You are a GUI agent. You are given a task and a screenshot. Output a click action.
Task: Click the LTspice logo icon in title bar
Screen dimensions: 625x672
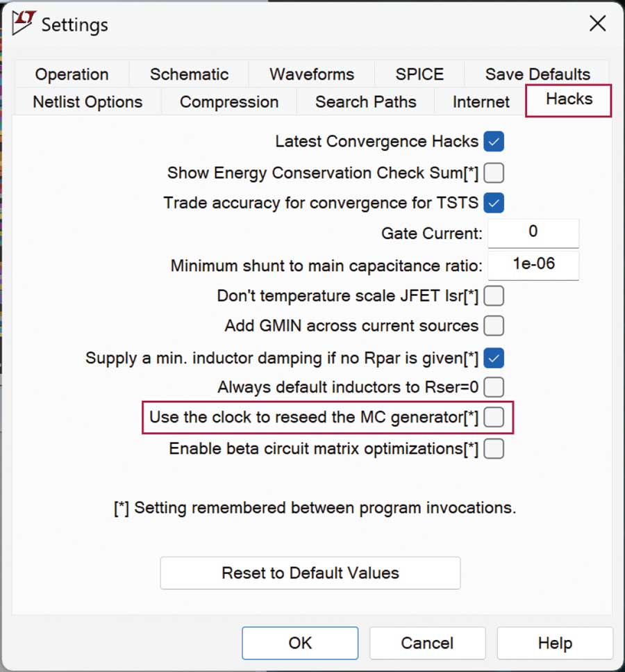pos(24,24)
